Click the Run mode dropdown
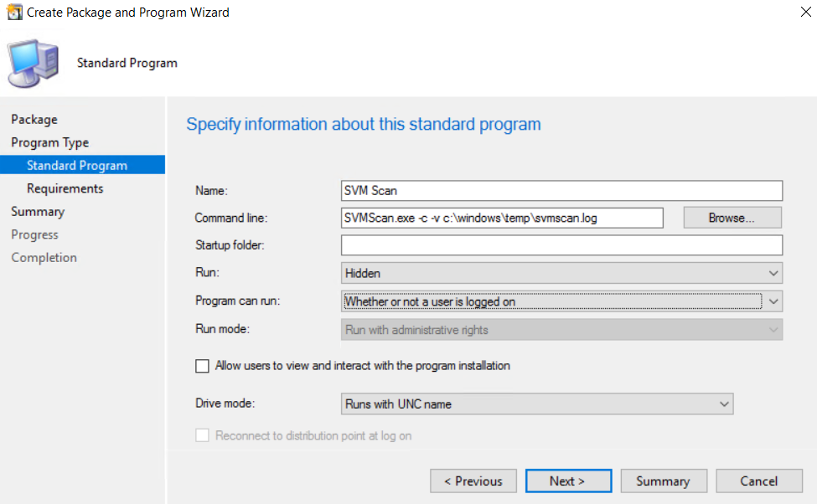This screenshot has width=817, height=504. coord(561,330)
